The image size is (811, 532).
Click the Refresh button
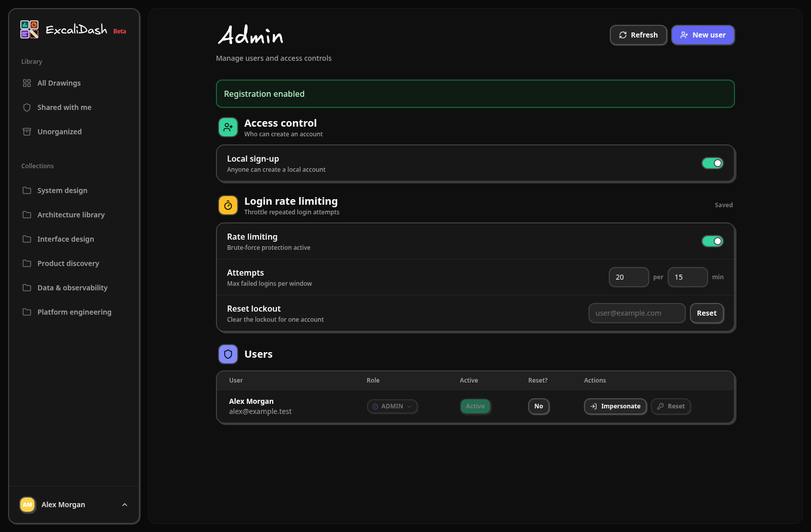pos(638,35)
